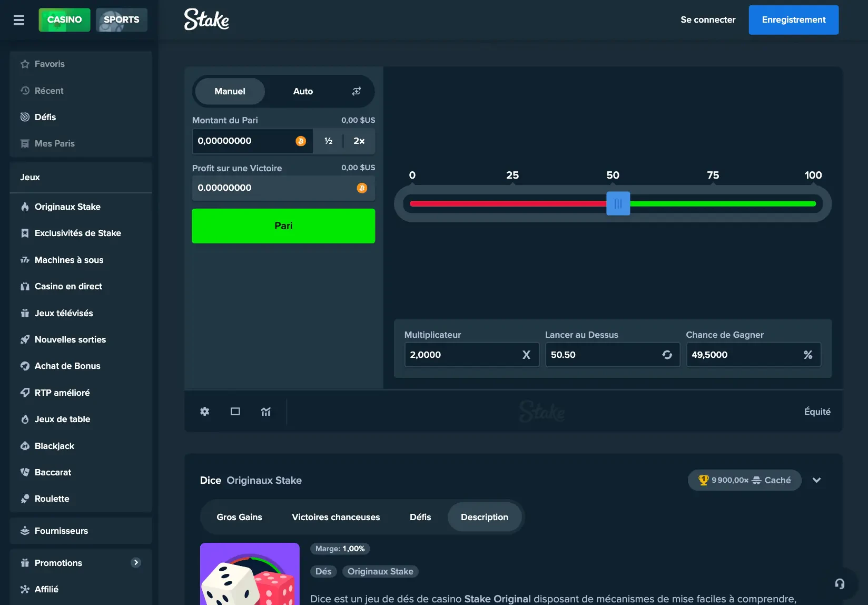868x605 pixels.
Task: Switch to CASINO section
Action: point(64,19)
